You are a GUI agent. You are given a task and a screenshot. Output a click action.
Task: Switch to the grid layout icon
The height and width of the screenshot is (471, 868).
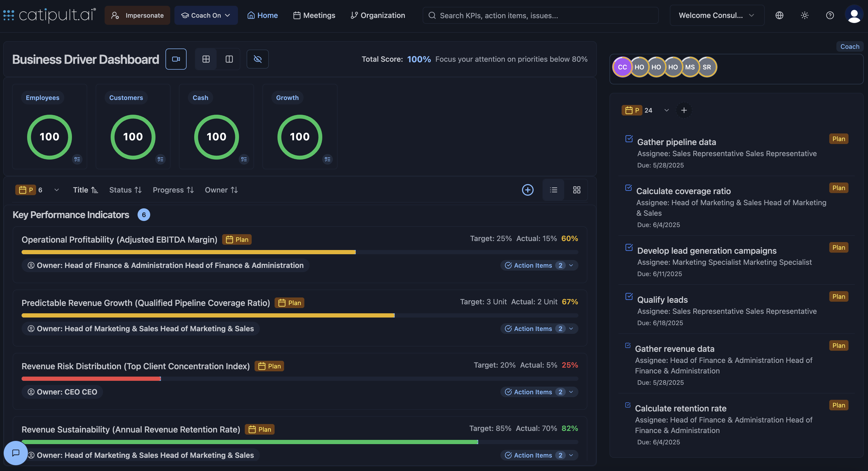(206, 59)
